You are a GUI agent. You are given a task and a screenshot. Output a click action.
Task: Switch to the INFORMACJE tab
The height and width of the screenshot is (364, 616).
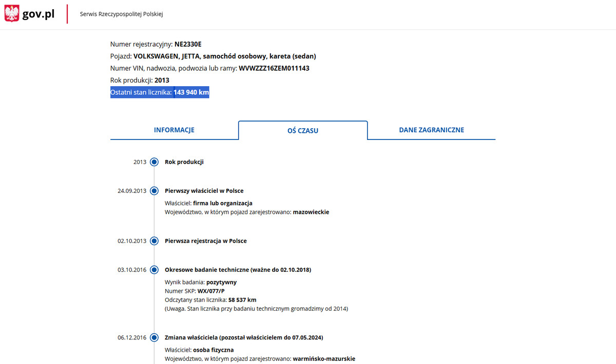point(174,130)
